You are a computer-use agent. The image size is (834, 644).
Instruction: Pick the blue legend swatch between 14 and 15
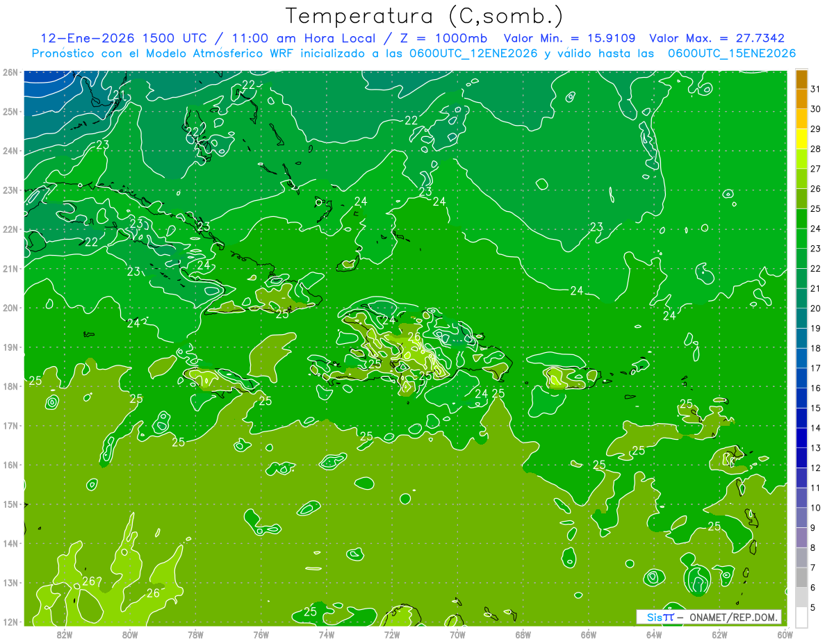coord(801,418)
